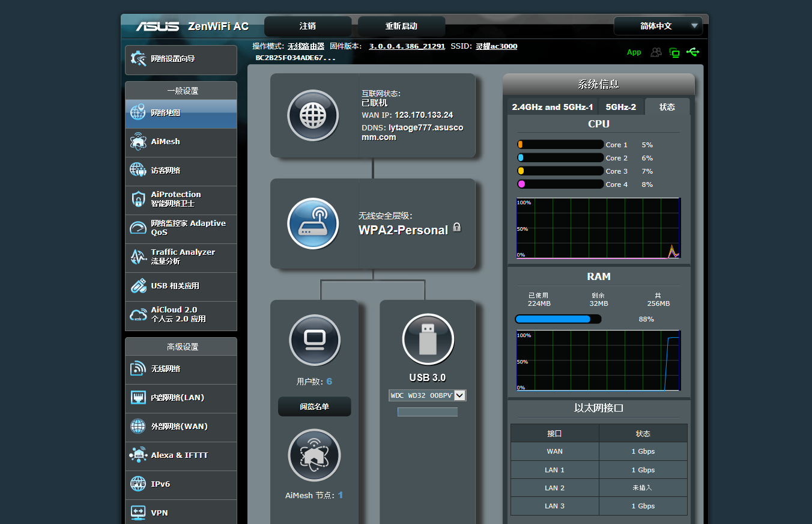
Task: Click the AiCloud 2.0 cloud icon
Action: pyautogui.click(x=138, y=315)
